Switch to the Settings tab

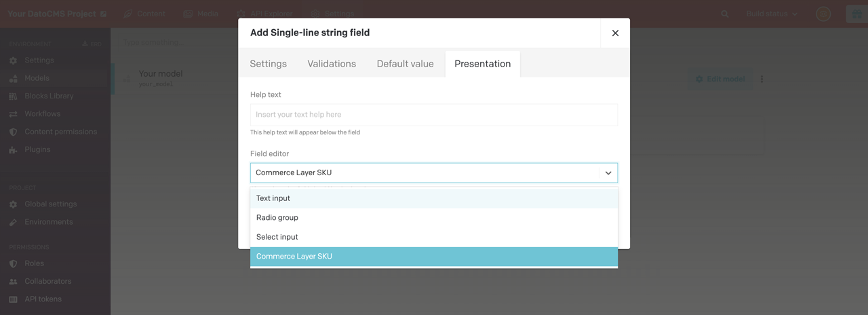click(268, 64)
